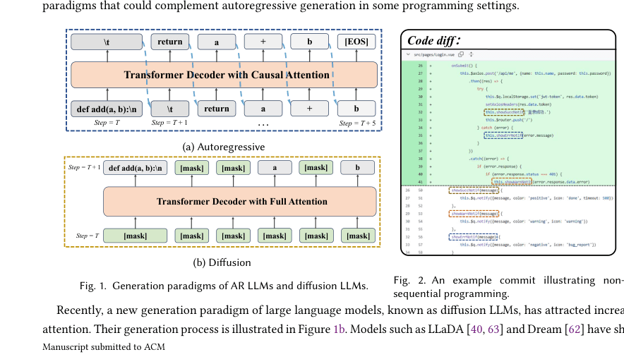Click the '.catch((error) => {' code line
The image size is (624, 364).
tap(488, 159)
